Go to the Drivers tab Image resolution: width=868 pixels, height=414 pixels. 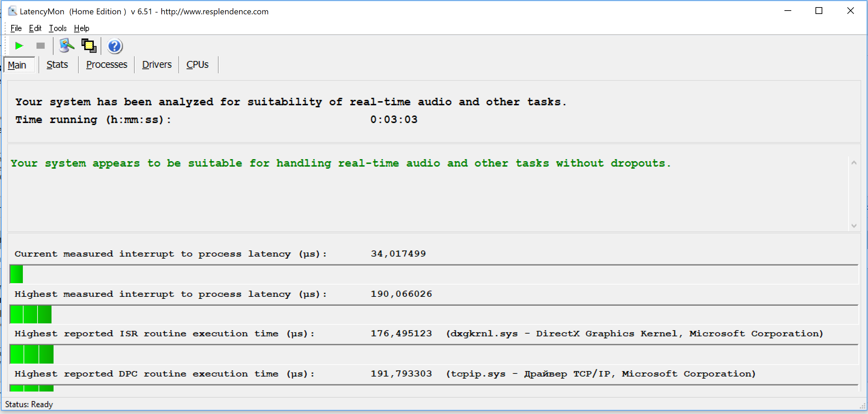tap(157, 65)
